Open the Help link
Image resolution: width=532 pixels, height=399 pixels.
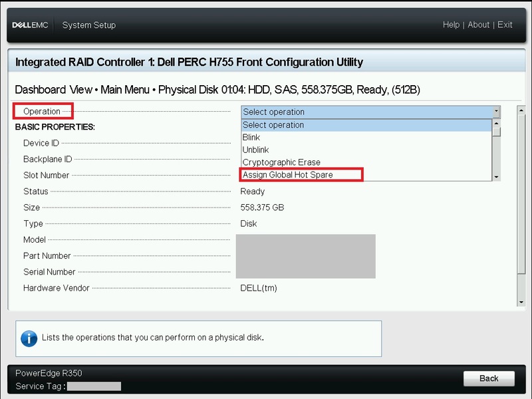451,25
